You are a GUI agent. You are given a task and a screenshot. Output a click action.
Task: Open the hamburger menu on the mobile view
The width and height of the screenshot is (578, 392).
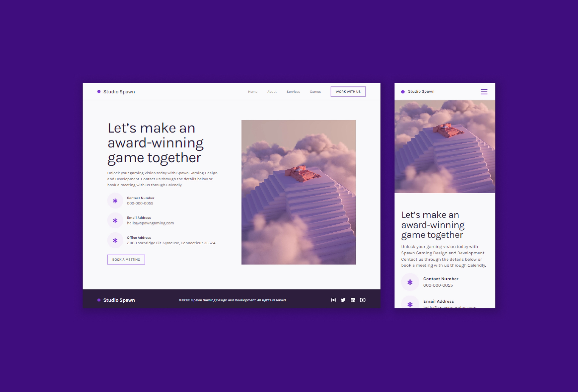coord(484,91)
